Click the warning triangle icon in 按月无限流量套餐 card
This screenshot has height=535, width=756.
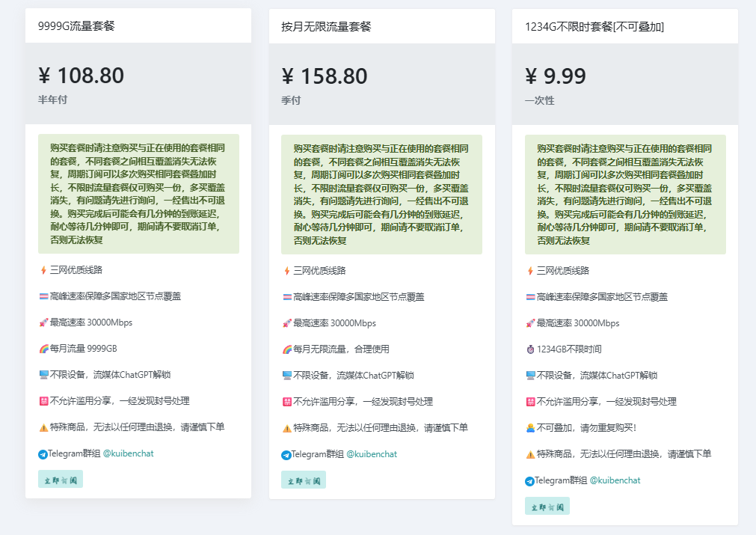point(286,428)
